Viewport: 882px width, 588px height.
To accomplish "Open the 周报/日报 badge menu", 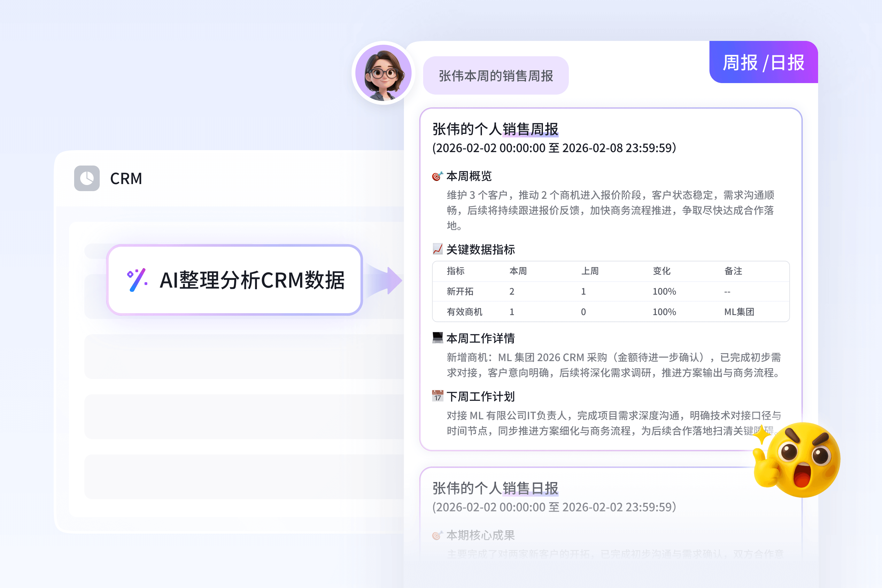I will (763, 63).
